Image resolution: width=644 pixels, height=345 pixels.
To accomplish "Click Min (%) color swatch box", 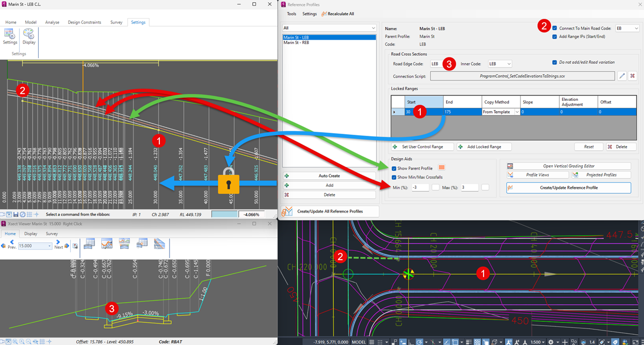I will pyautogui.click(x=436, y=187).
